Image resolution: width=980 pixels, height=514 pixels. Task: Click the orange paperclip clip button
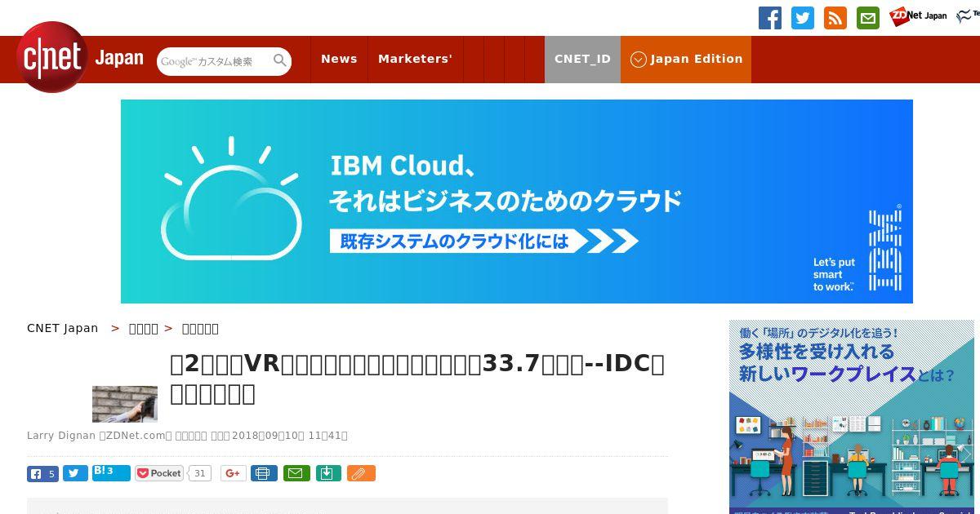(x=361, y=473)
